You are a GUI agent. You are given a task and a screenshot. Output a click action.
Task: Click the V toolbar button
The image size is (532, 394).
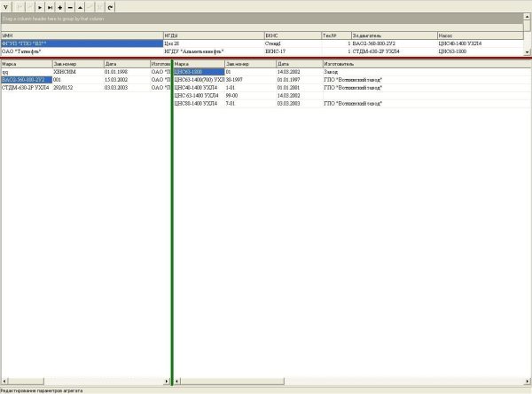(x=6, y=7)
